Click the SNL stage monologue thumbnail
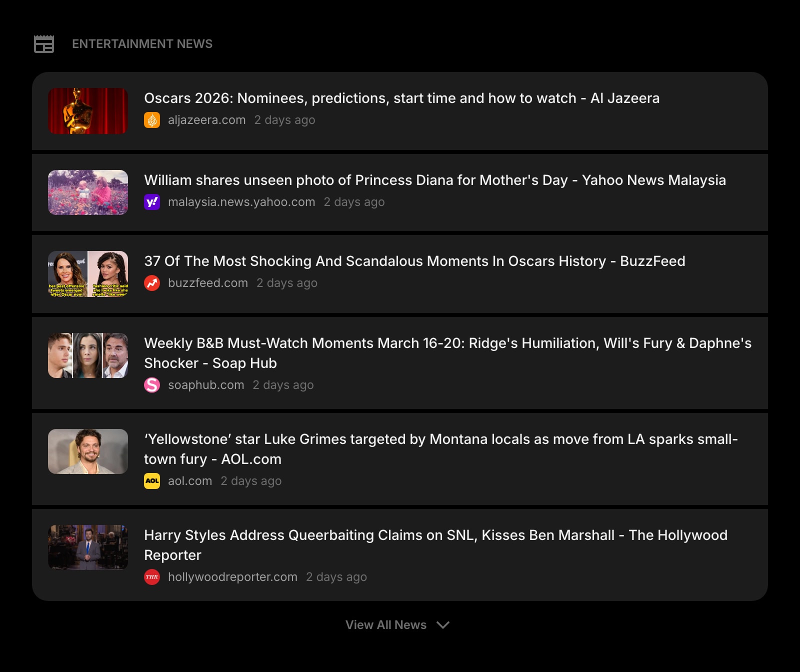Screen dimensions: 800x672 (x=88, y=547)
